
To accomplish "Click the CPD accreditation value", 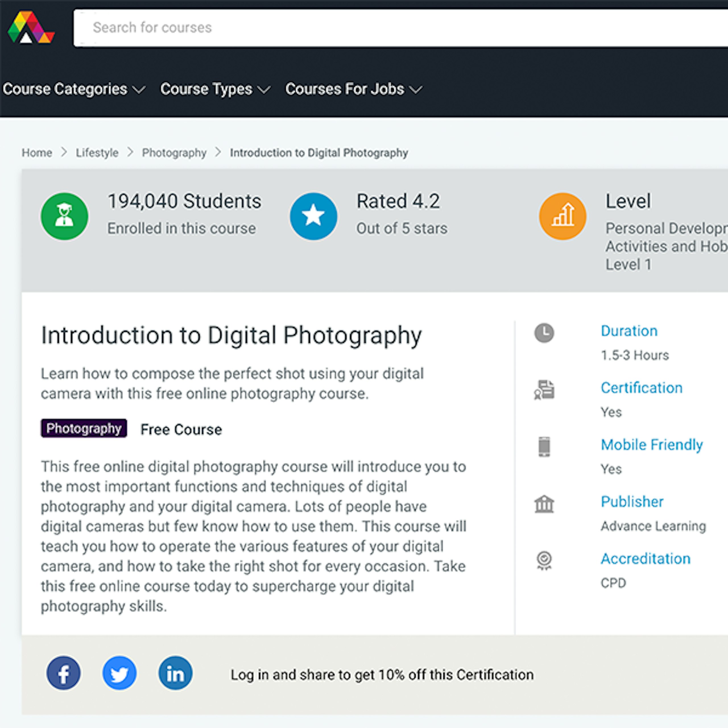I will click(x=613, y=583).
